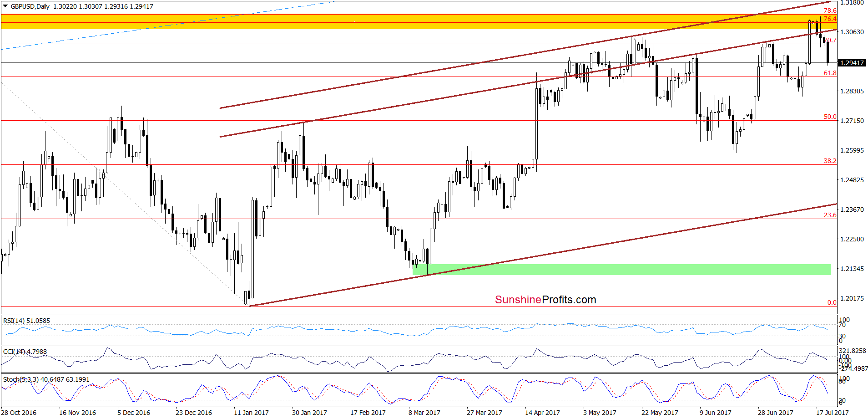Click the 1.25995 price axis label
Screen dimensions: 868x419
[x=852, y=150]
